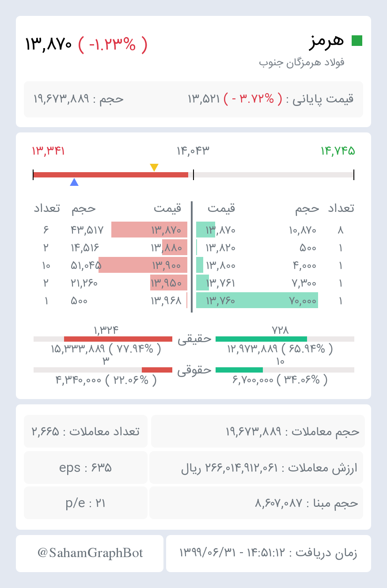This screenshot has width=387, height=588.
Task: Click the green upper limit price ۱۴,۷۴۵
Action: (x=338, y=151)
